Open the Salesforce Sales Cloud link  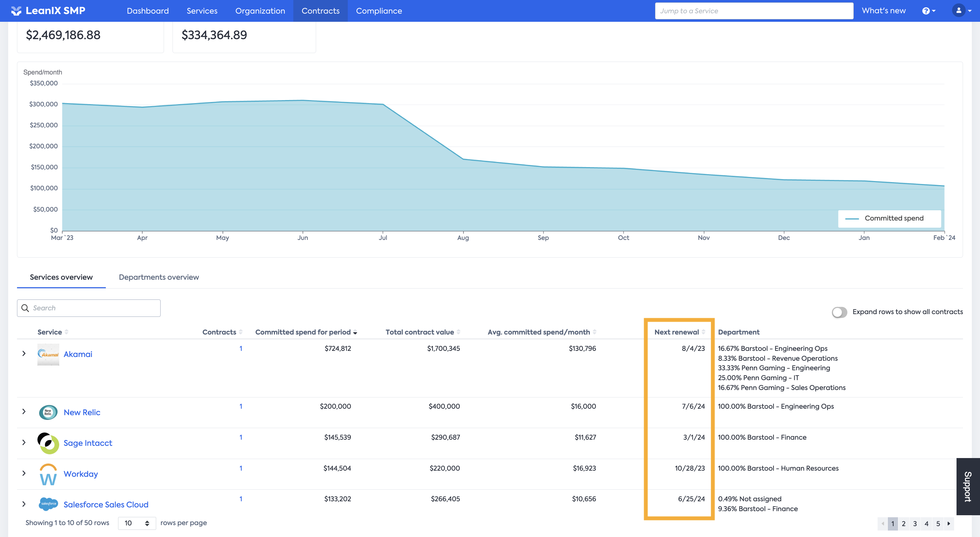(x=106, y=505)
